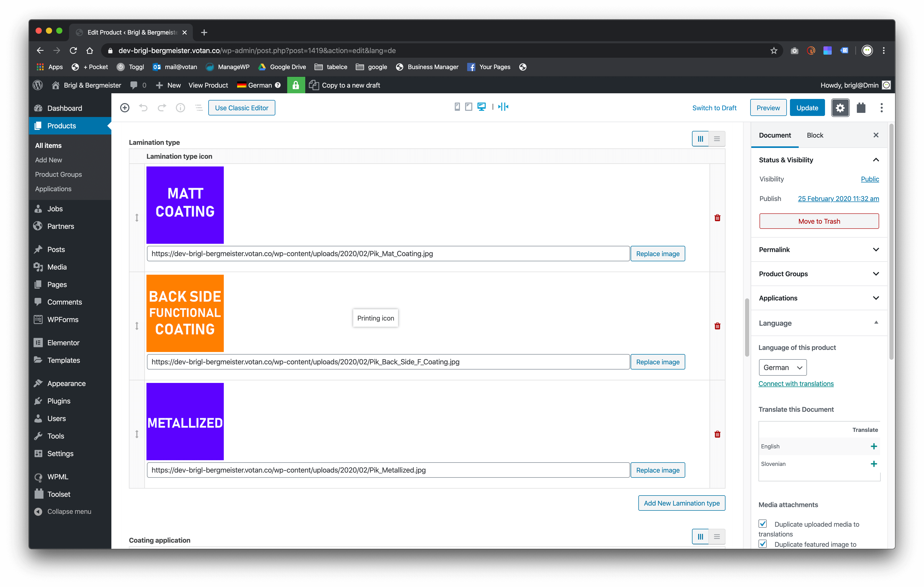Viewport: 924px width, 587px height.
Task: Switch Coating application to list view
Action: tap(717, 536)
